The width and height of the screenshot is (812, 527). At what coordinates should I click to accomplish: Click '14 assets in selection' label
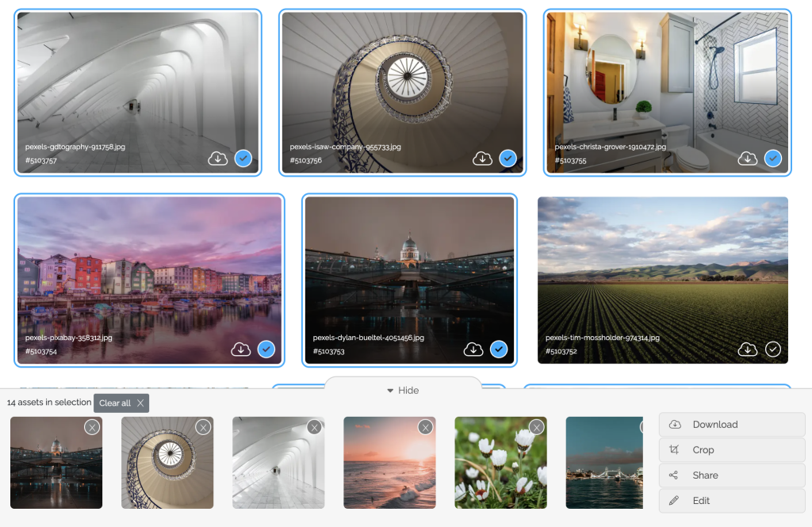(48, 403)
